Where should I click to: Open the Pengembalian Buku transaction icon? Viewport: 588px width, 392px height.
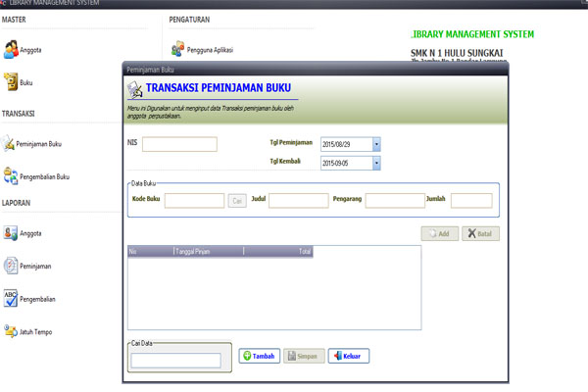click(11, 176)
